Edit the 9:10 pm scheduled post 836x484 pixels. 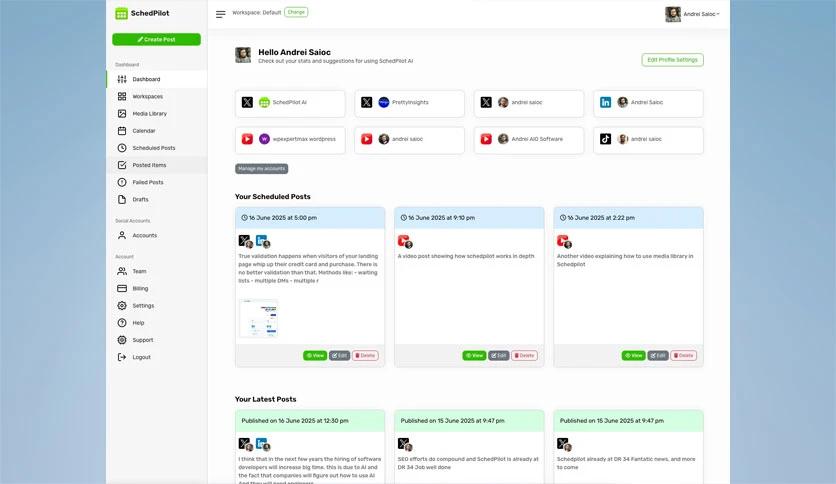click(x=499, y=356)
